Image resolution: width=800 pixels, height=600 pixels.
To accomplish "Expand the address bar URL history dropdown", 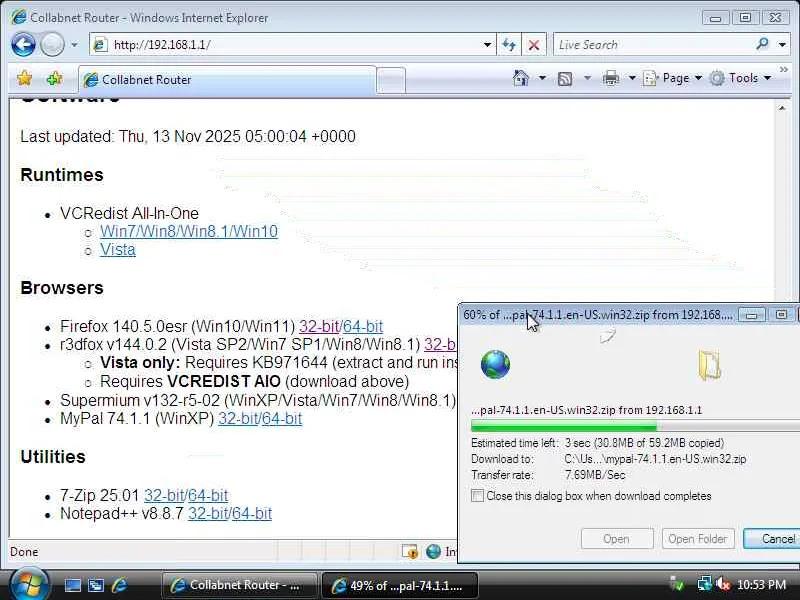I will [488, 45].
